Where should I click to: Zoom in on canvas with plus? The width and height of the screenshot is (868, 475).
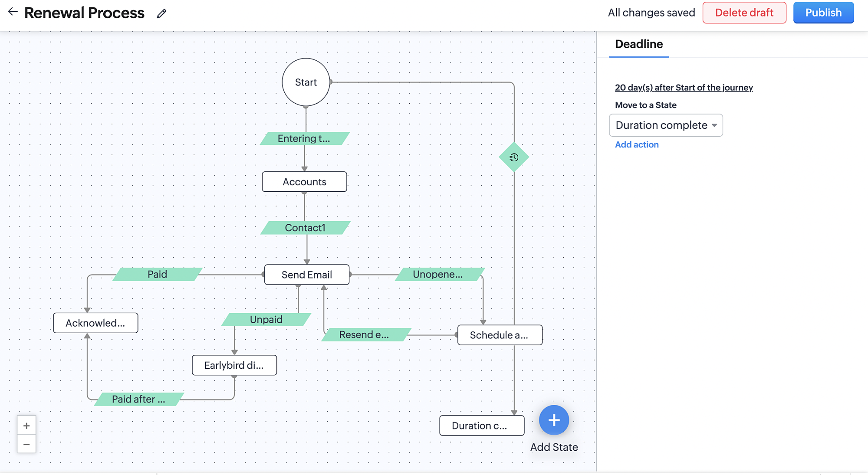pyautogui.click(x=26, y=426)
